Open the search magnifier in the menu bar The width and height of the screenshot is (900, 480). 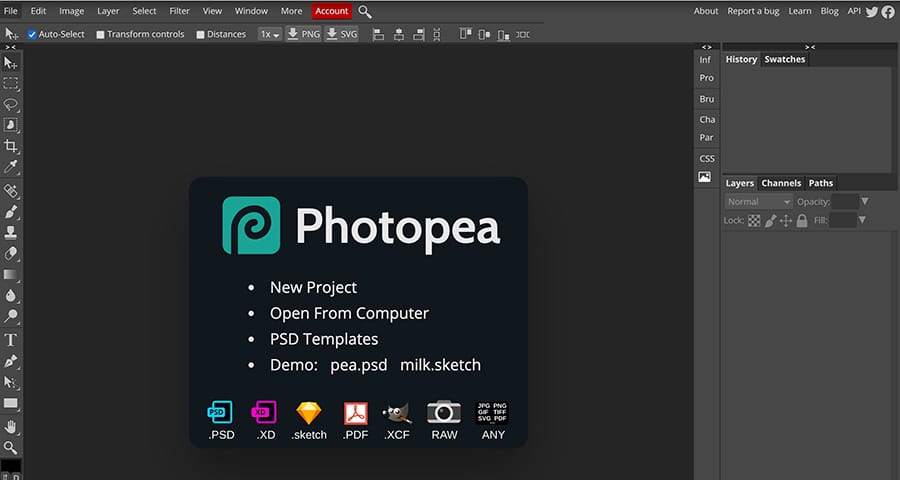[364, 11]
